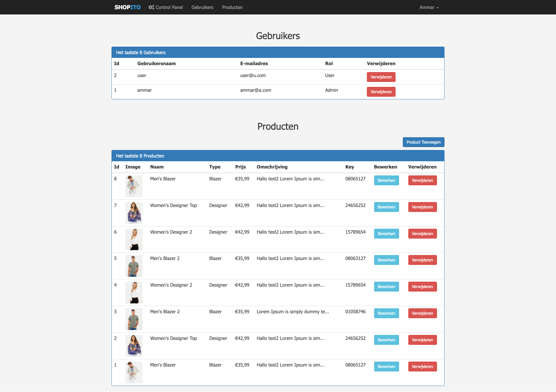Click Bewerken for product id 5
This screenshot has width=556, height=392.
386,260
